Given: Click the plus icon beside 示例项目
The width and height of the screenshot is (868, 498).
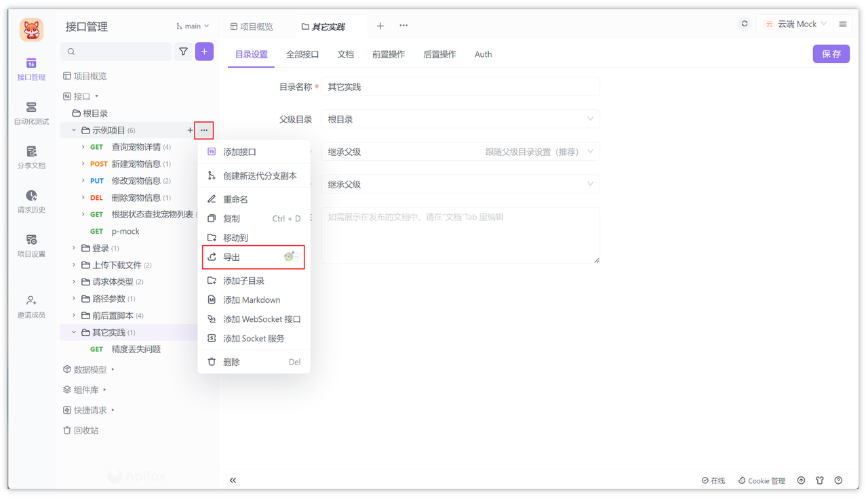Looking at the screenshot, I should [x=190, y=130].
